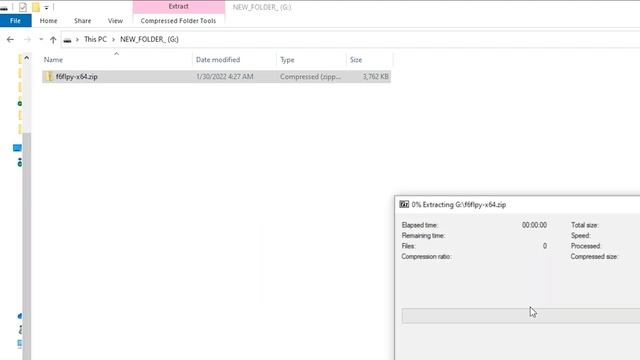Open the Customize Quick Access Toolbar dropdown
This screenshot has width=640, height=360.
pos(46,7)
